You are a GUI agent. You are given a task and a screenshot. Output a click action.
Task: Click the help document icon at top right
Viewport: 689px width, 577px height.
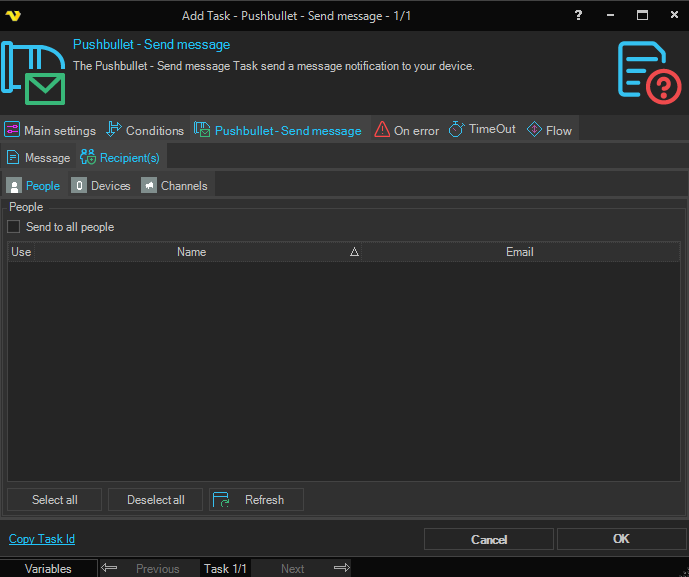click(649, 72)
